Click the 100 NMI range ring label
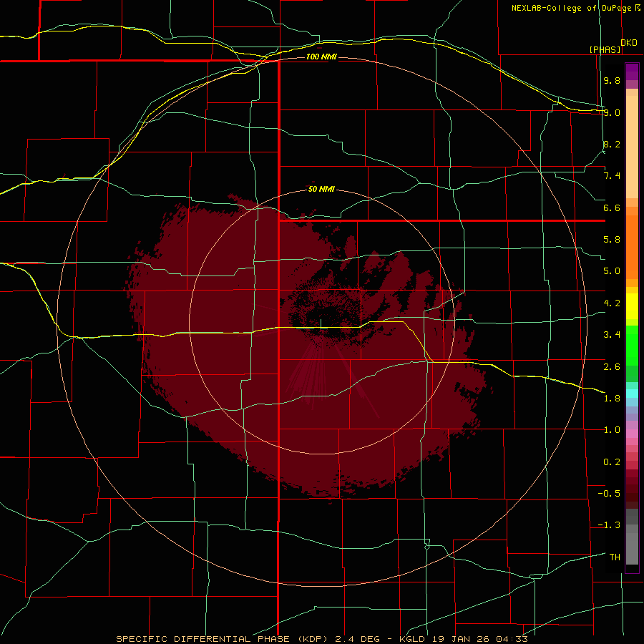The width and height of the screenshot is (644, 644). [321, 57]
